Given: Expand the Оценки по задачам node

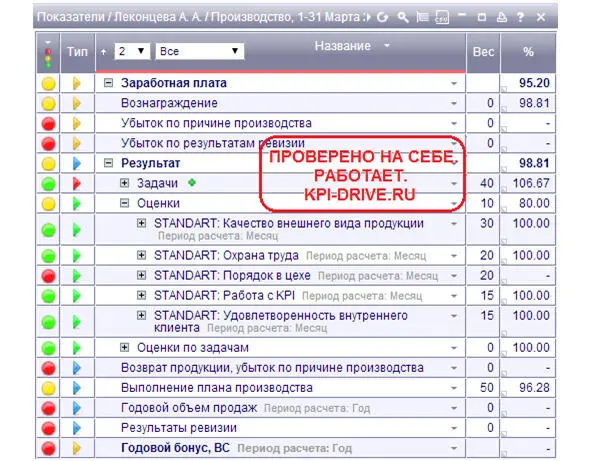Looking at the screenshot, I should (x=124, y=347).
